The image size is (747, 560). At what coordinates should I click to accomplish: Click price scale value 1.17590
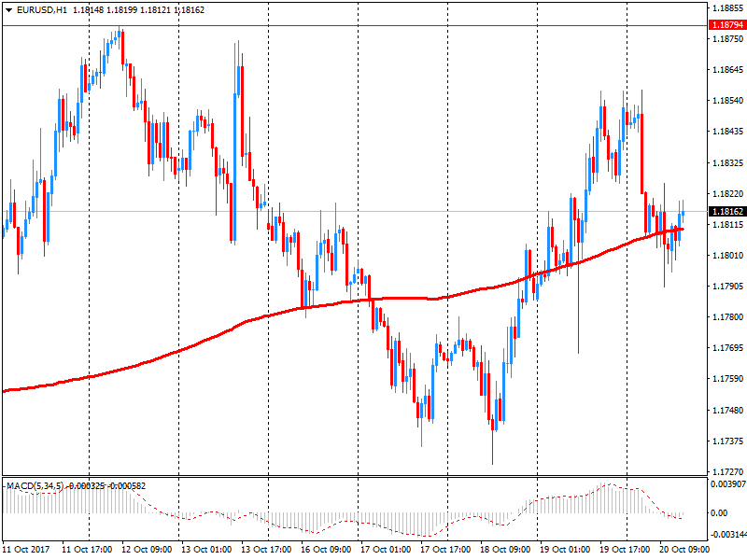point(727,379)
